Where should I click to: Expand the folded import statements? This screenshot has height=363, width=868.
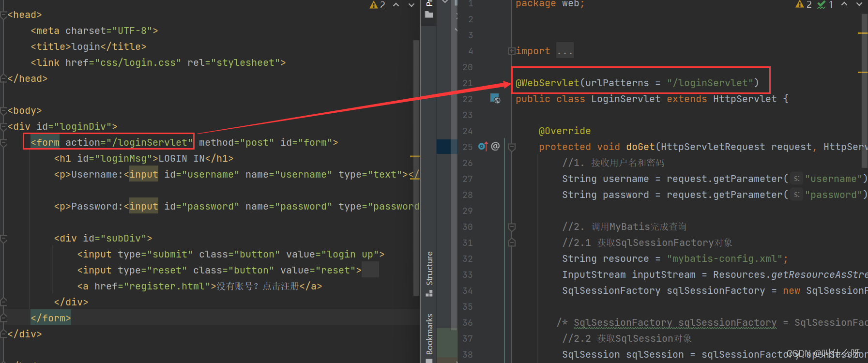point(512,51)
